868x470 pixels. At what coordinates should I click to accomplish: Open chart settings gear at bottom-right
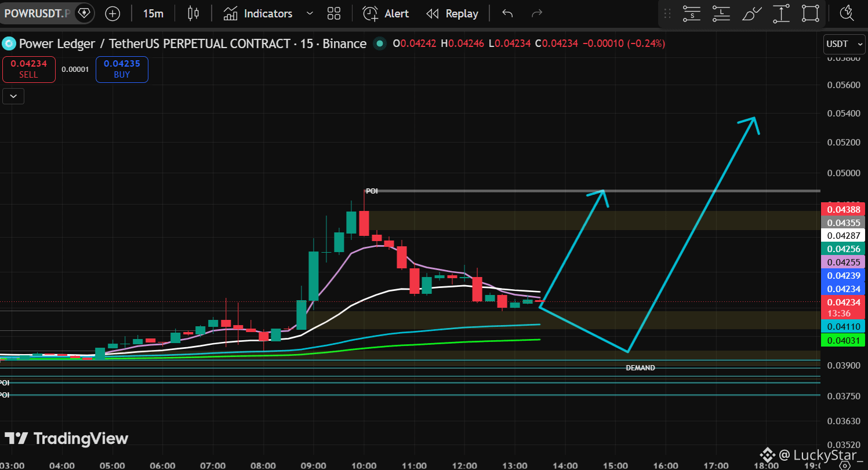point(845,464)
